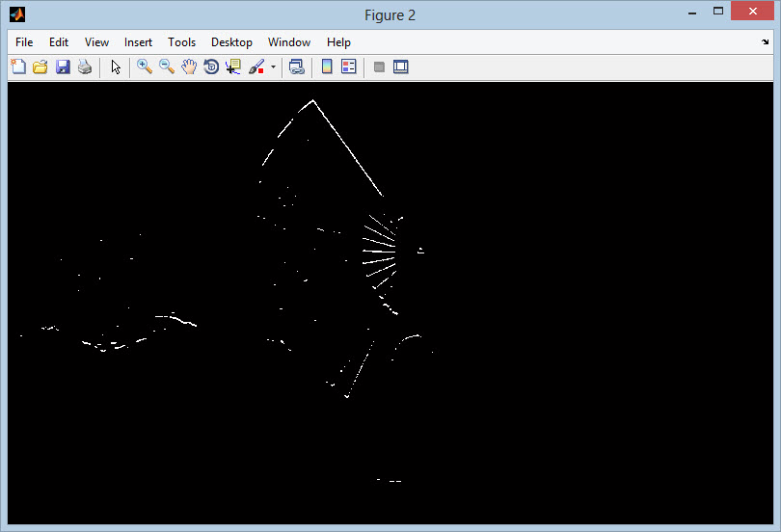
Task: Insert a Colorbar with the toolbar icon
Action: (x=327, y=66)
